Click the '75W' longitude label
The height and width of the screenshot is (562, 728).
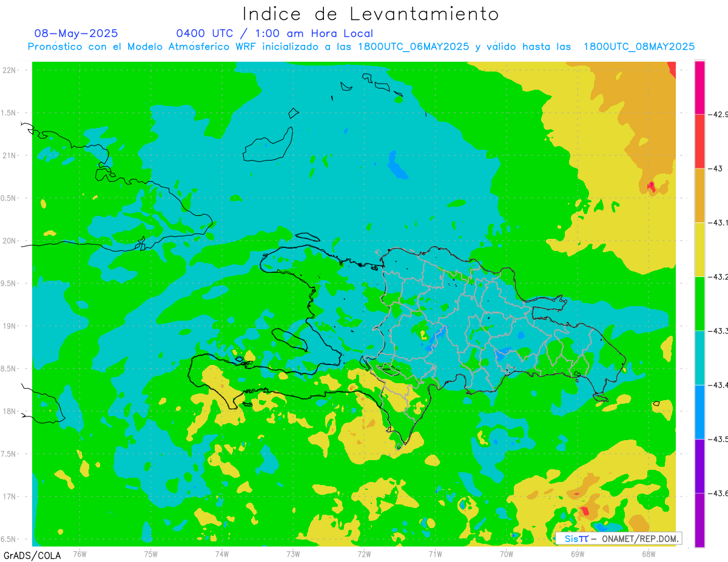(x=151, y=554)
